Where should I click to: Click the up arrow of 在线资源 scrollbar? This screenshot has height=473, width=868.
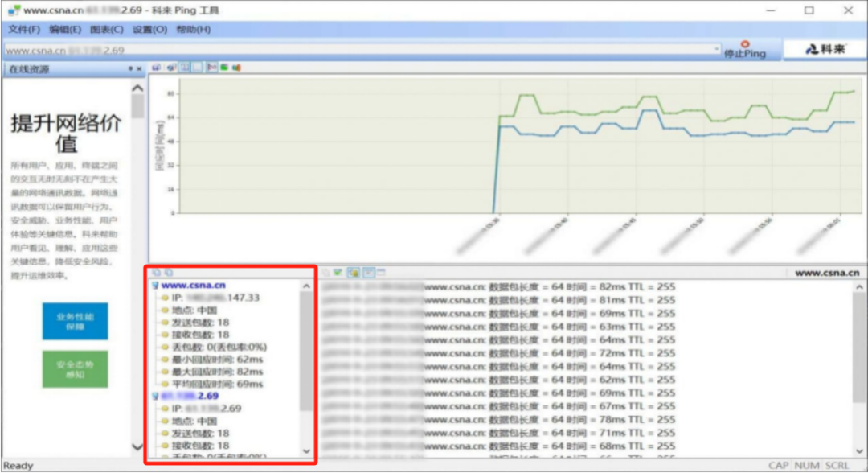pos(137,88)
